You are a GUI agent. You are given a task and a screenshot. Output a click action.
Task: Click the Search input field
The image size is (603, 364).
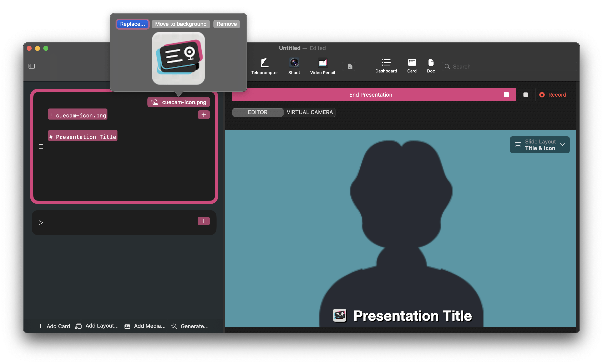511,67
